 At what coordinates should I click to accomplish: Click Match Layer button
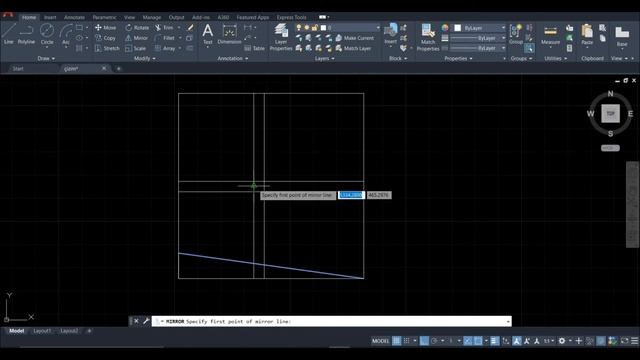point(353,48)
